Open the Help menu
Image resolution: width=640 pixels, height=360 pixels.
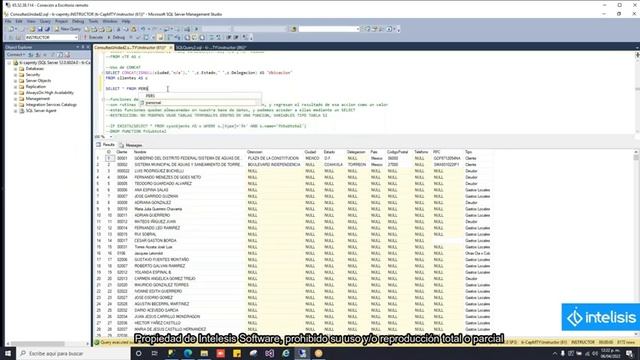pyautogui.click(x=126, y=21)
